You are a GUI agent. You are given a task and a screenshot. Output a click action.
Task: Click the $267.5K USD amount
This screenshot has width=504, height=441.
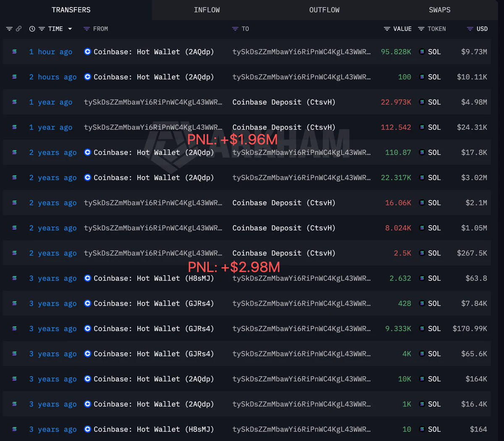[x=472, y=253]
